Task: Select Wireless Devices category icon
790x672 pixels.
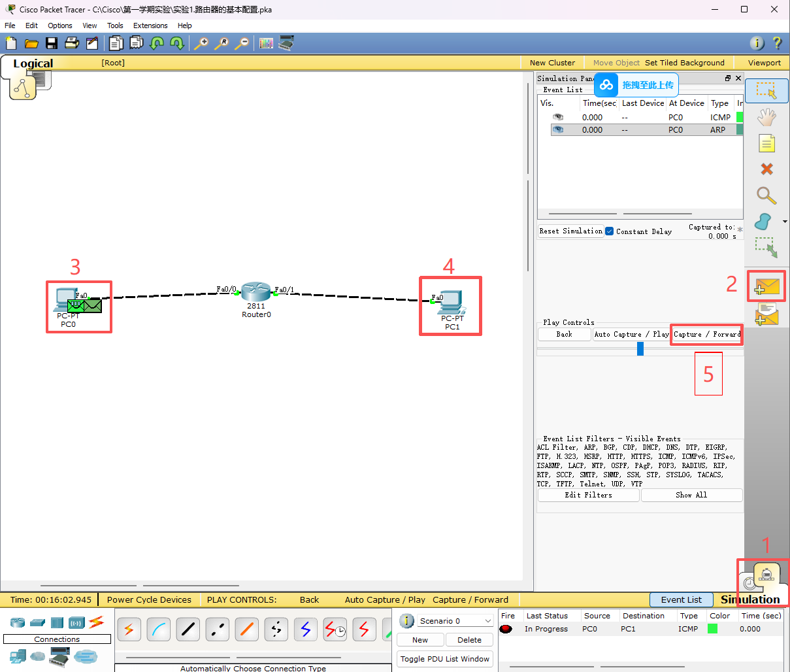Action: coord(77,622)
